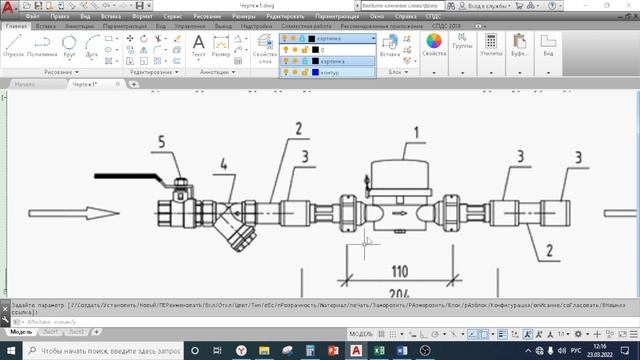Image resolution: width=640 pixels, height=360 pixels.
Task: Toggle lineweight display in status bar
Action: pos(502,334)
